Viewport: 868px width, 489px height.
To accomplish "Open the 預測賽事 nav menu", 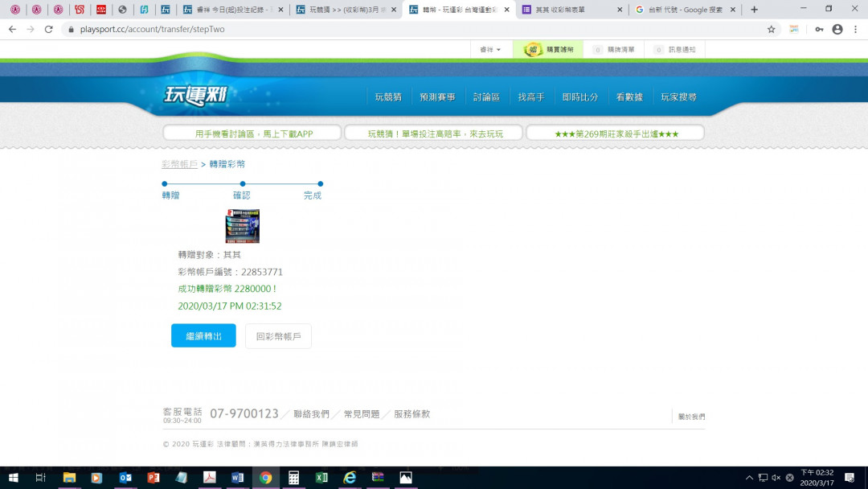I will [x=437, y=97].
